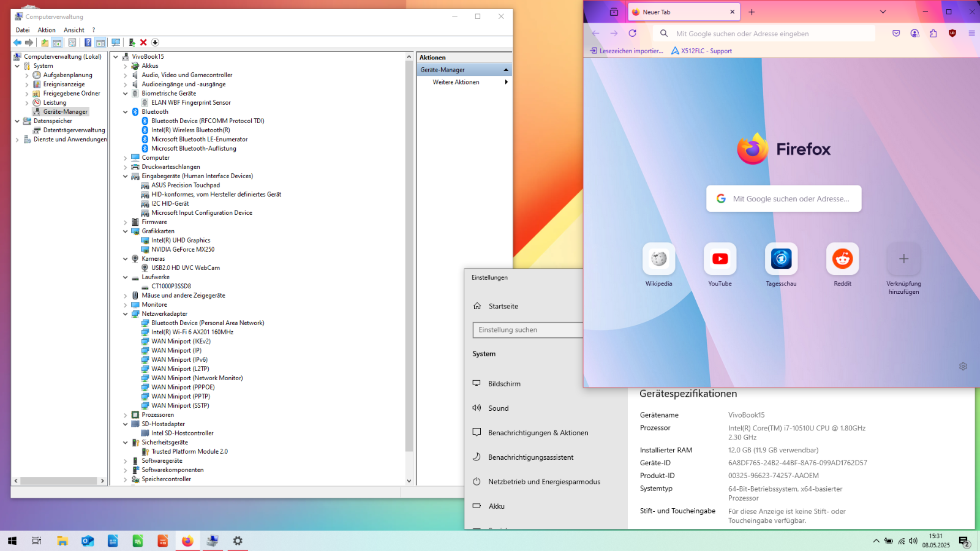Open the ? help menu
The image size is (980, 551).
pos(94,29)
